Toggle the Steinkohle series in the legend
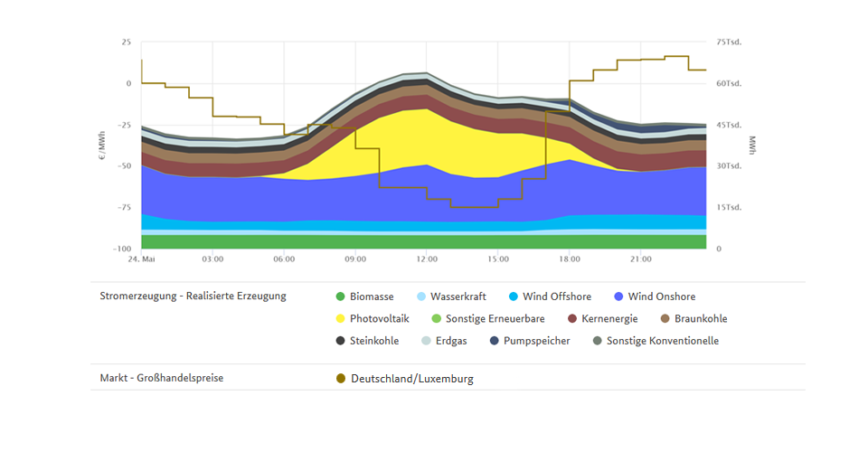Image resolution: width=868 pixels, height=452 pixels. click(341, 342)
